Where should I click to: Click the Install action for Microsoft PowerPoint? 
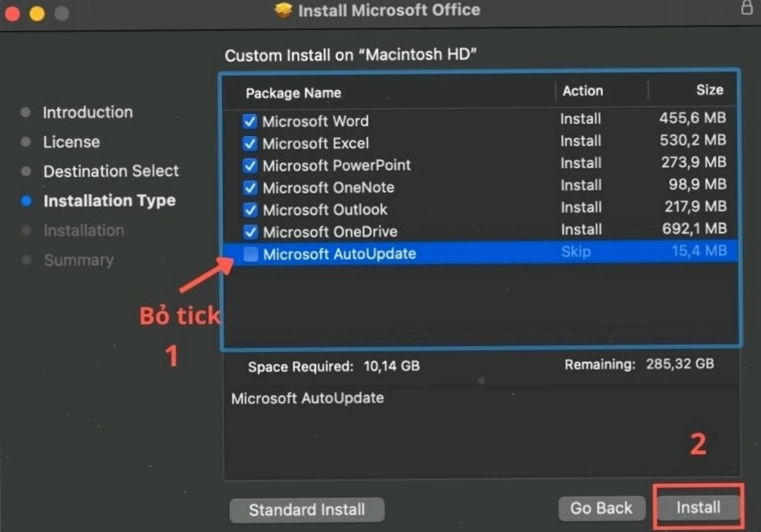pos(581,163)
